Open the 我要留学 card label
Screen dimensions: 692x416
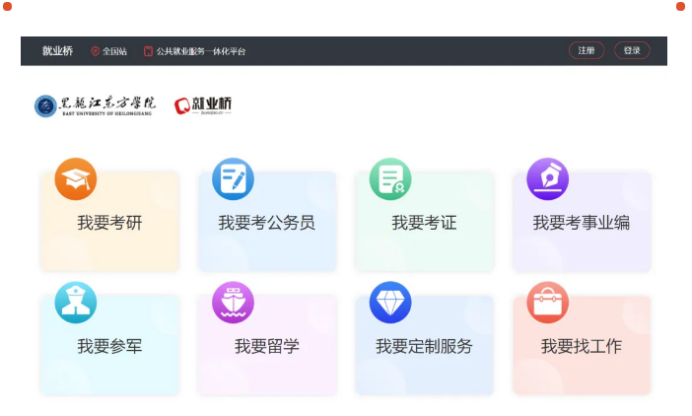(x=267, y=347)
